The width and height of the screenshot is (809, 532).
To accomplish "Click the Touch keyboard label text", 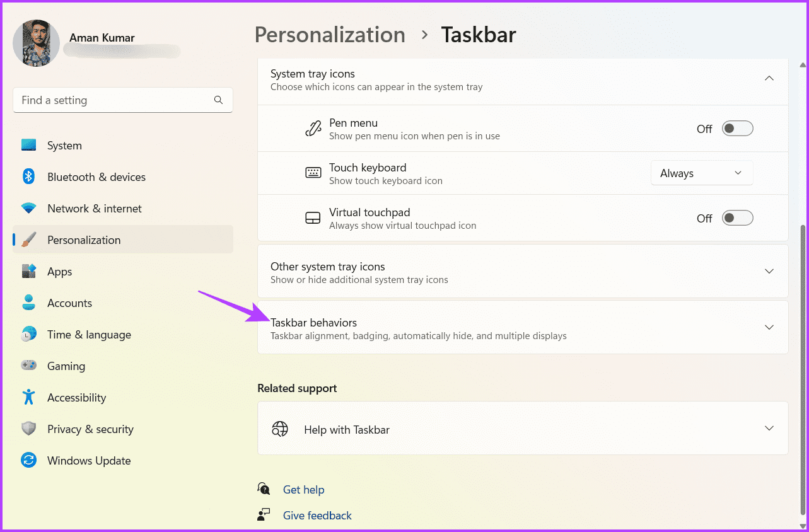I will coord(368,168).
